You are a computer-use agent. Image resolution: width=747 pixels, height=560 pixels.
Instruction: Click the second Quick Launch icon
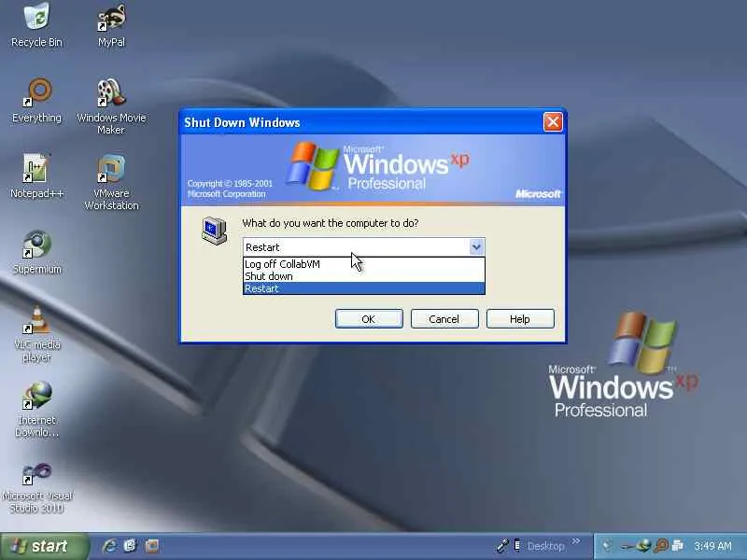(x=130, y=546)
